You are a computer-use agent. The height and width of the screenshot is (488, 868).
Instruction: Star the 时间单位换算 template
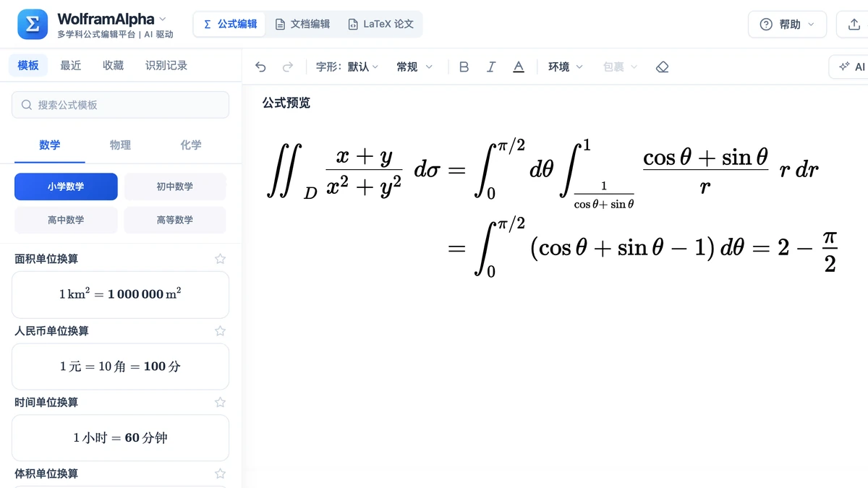220,402
